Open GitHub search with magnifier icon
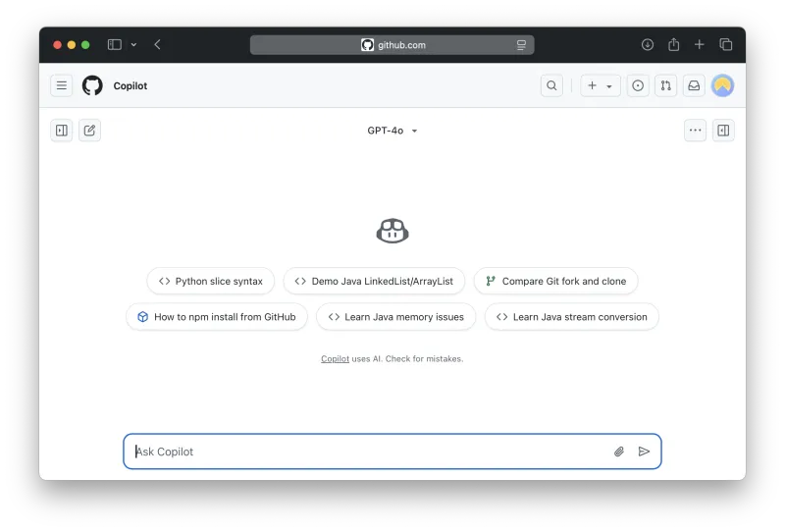This screenshot has height=532, width=785. point(551,85)
